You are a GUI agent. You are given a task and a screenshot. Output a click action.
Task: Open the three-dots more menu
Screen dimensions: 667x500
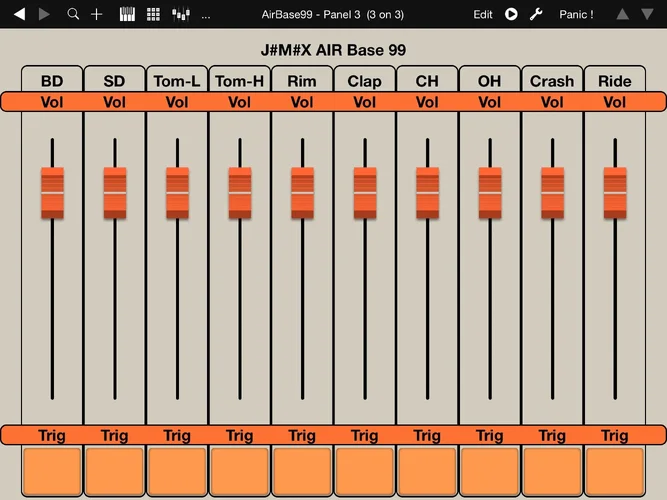point(206,15)
